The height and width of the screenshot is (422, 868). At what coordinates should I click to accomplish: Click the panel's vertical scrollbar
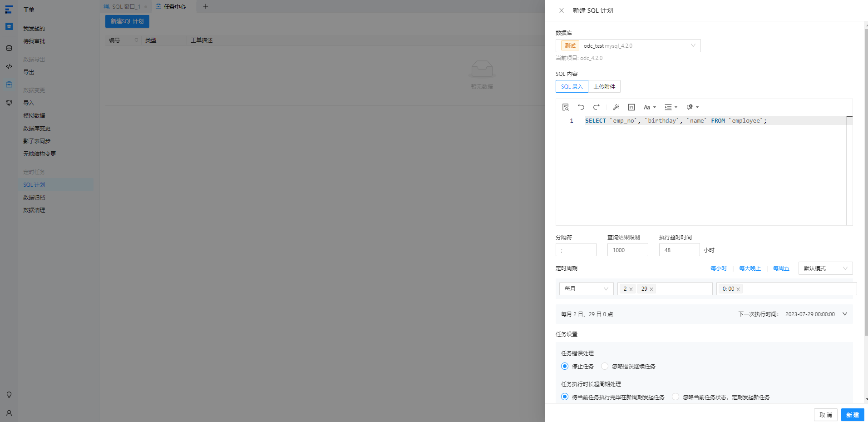point(866,182)
